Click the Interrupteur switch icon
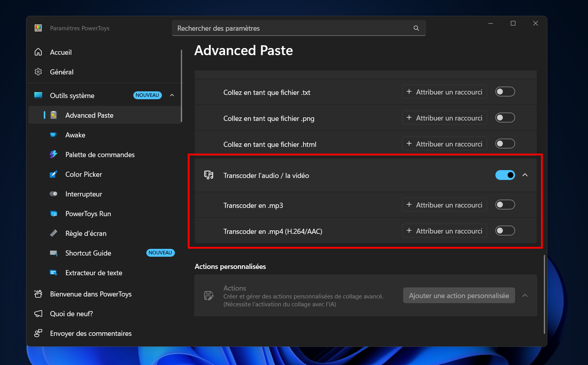This screenshot has width=588, height=365. [54, 194]
